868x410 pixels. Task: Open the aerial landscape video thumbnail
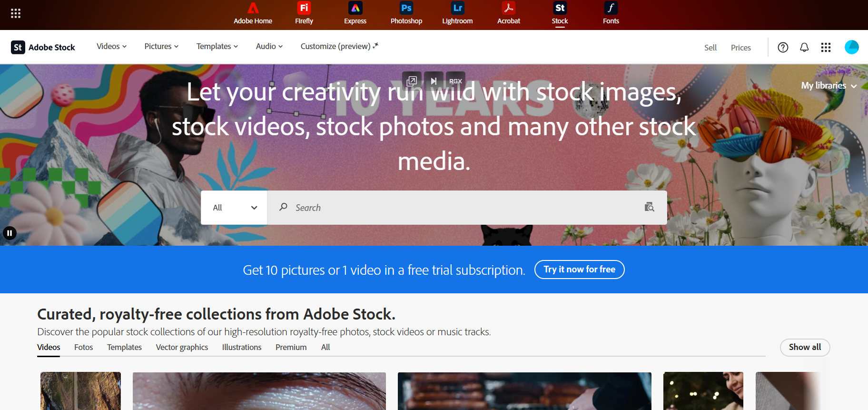80,391
